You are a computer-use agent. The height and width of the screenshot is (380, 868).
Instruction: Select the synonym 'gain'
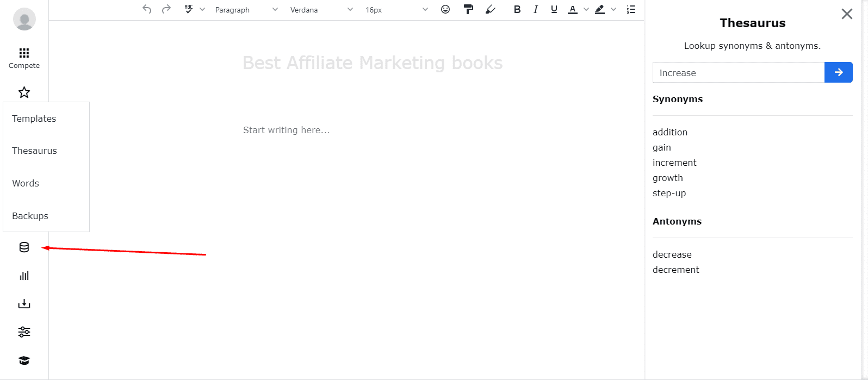(x=662, y=147)
